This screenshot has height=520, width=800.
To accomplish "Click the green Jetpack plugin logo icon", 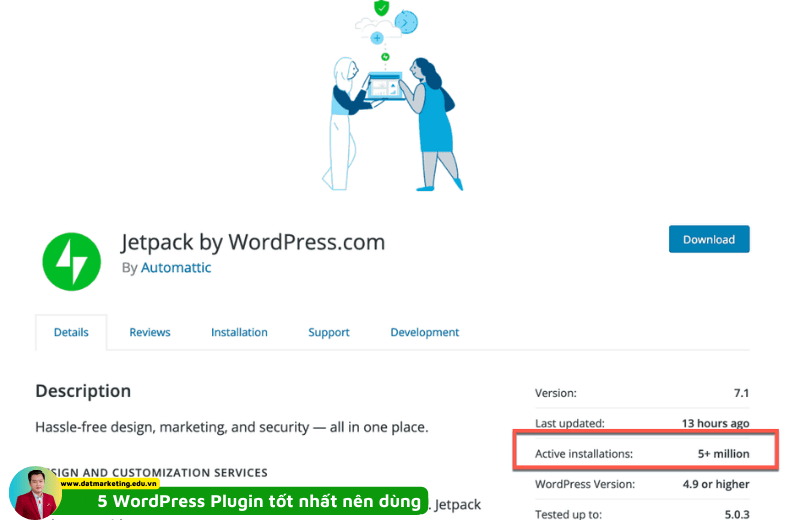I will click(71, 261).
